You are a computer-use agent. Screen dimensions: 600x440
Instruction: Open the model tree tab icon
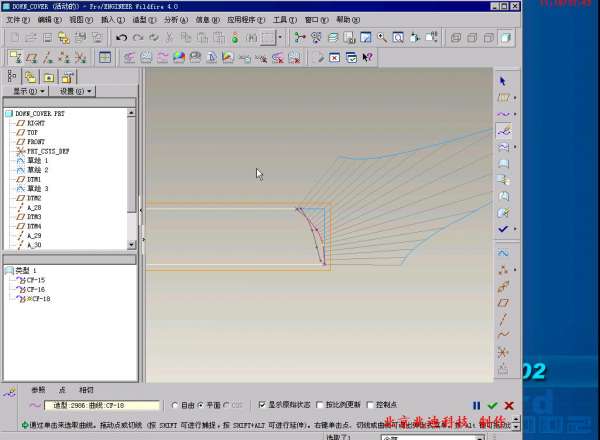pyautogui.click(x=12, y=76)
